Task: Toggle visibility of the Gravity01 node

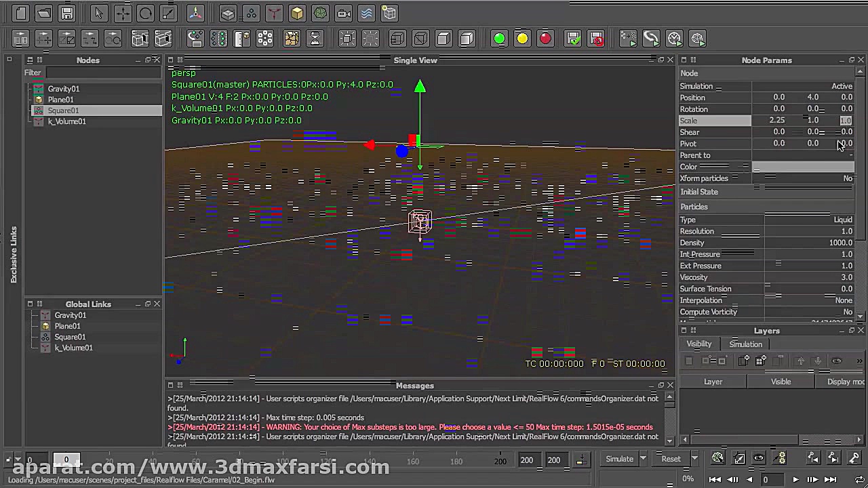Action: 39,89
